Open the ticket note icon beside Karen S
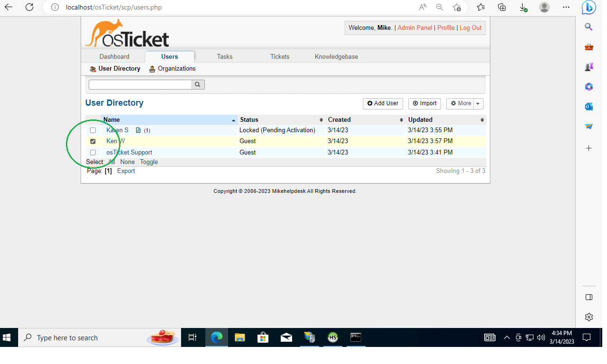The height and width of the screenshot is (364, 607). click(138, 130)
